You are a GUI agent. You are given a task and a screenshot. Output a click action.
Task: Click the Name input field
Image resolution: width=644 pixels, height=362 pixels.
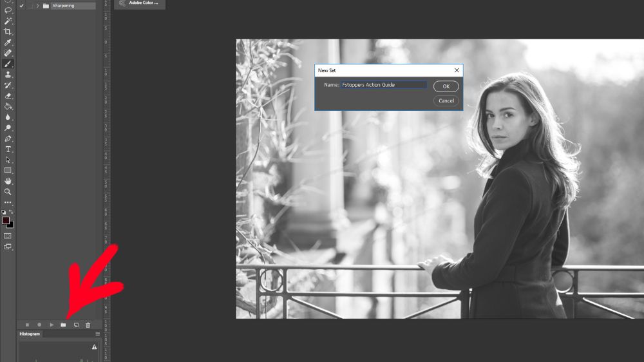coord(384,84)
